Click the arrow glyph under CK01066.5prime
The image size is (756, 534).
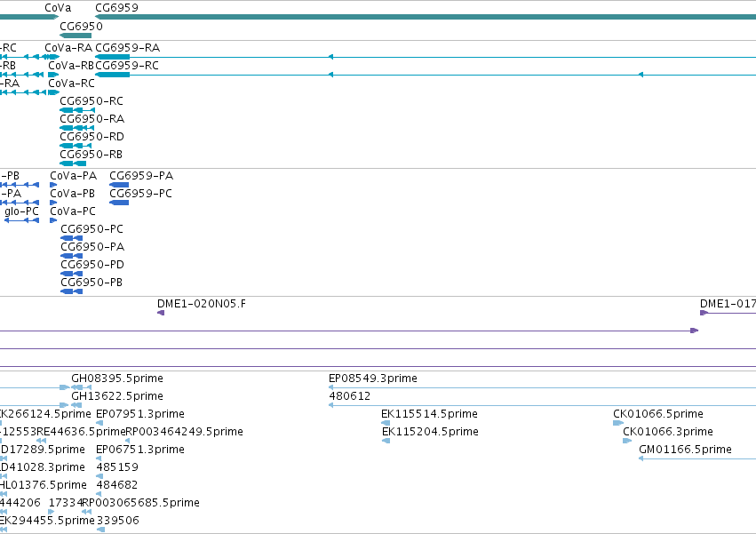618,424
